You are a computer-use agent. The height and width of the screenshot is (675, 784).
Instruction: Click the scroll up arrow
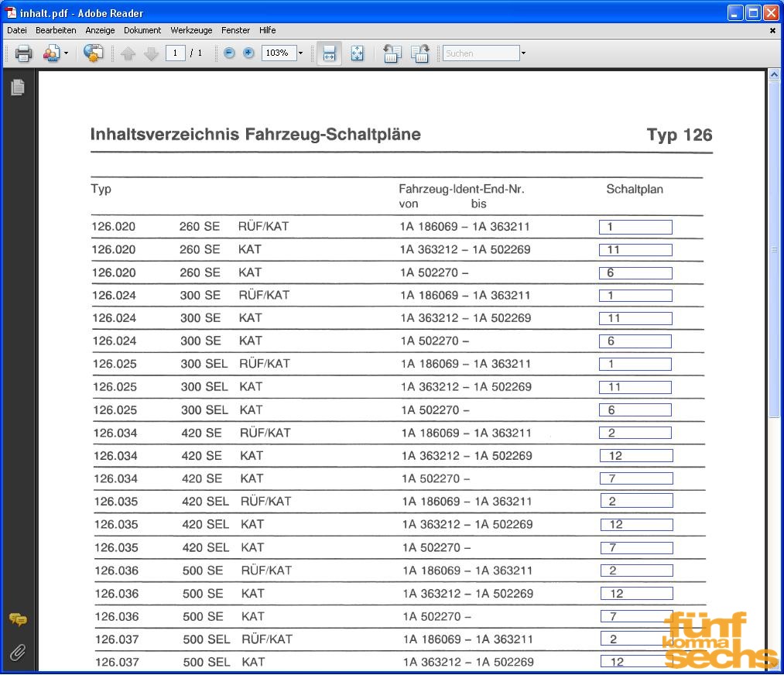(x=774, y=76)
